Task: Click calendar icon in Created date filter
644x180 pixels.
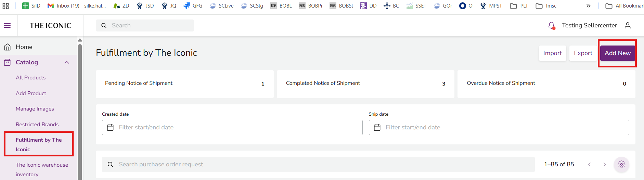Action: point(110,128)
